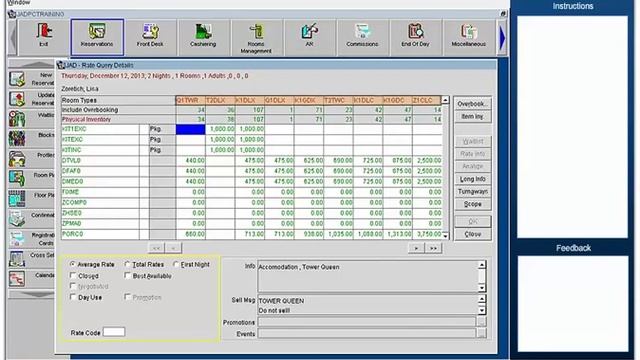Open Profiles sidebar icon
This screenshot has height=360, width=640.
pyautogui.click(x=17, y=159)
